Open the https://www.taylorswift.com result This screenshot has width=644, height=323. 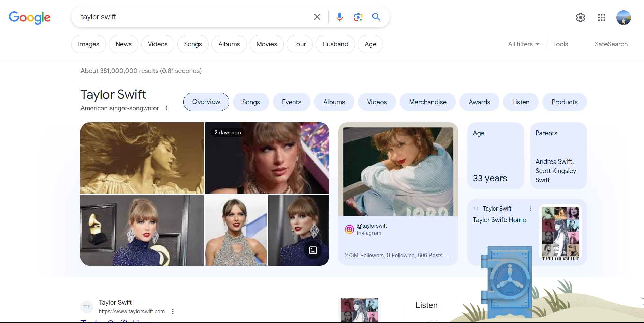click(132, 311)
